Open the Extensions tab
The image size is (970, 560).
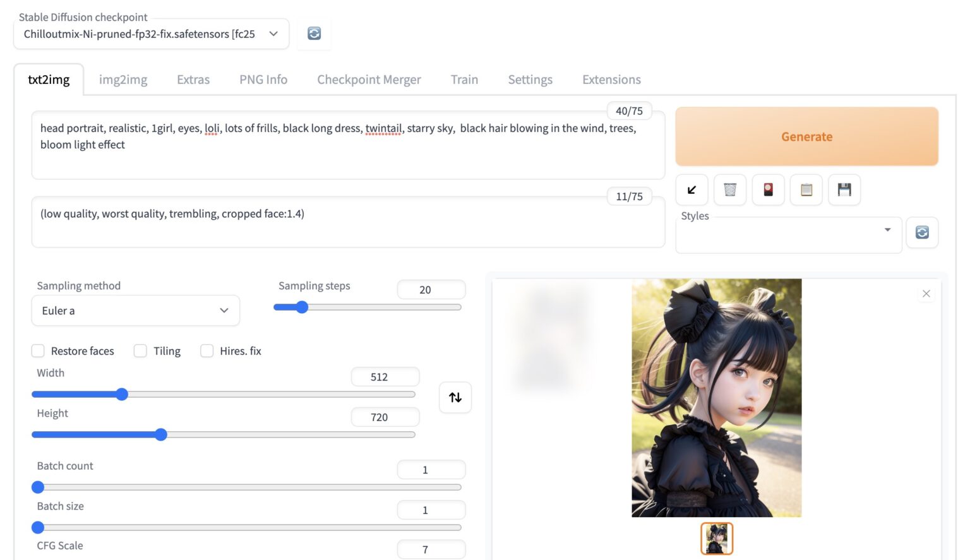tap(611, 80)
